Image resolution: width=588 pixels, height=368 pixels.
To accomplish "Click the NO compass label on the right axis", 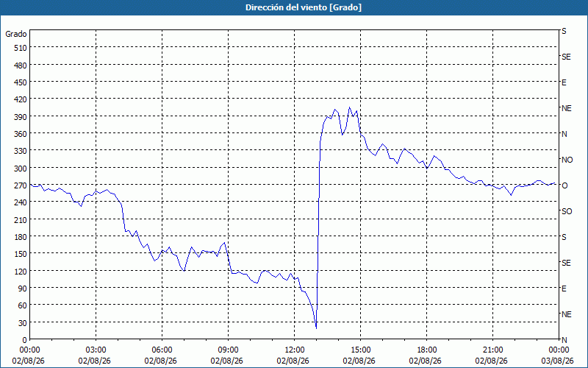I will [x=567, y=160].
